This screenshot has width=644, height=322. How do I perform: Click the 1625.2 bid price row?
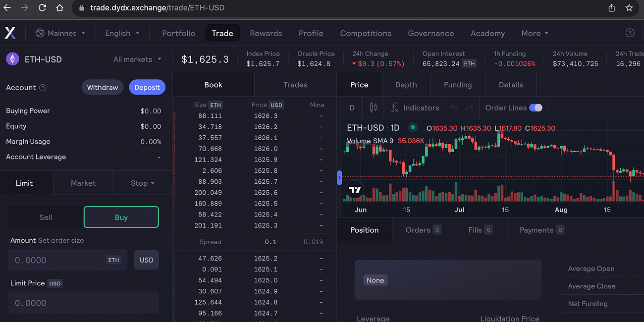coord(255,259)
